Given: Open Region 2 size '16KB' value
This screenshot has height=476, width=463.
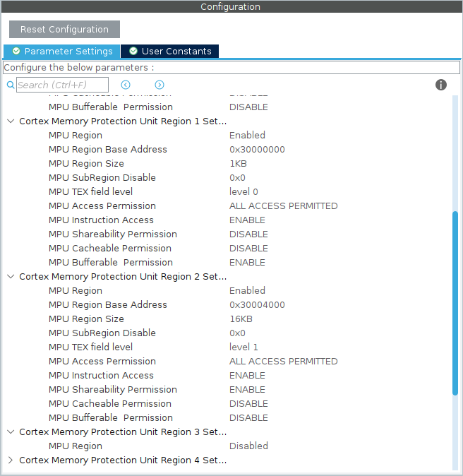Looking at the screenshot, I should point(241,319).
